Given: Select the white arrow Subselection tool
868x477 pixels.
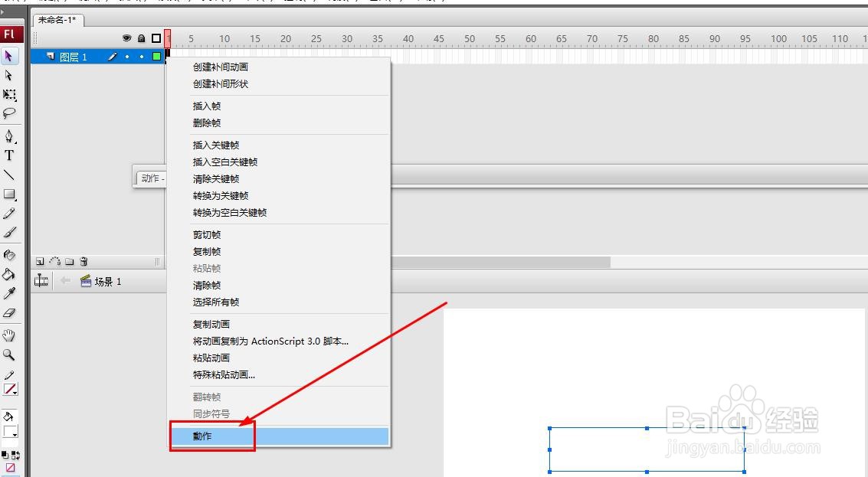Looking at the screenshot, I should (9, 75).
